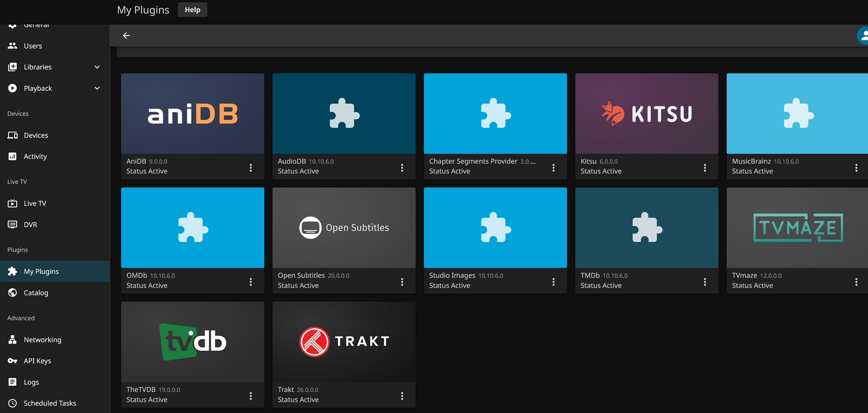The image size is (868, 413).
Task: Select Scheduled Tasks in sidebar
Action: [x=50, y=403]
